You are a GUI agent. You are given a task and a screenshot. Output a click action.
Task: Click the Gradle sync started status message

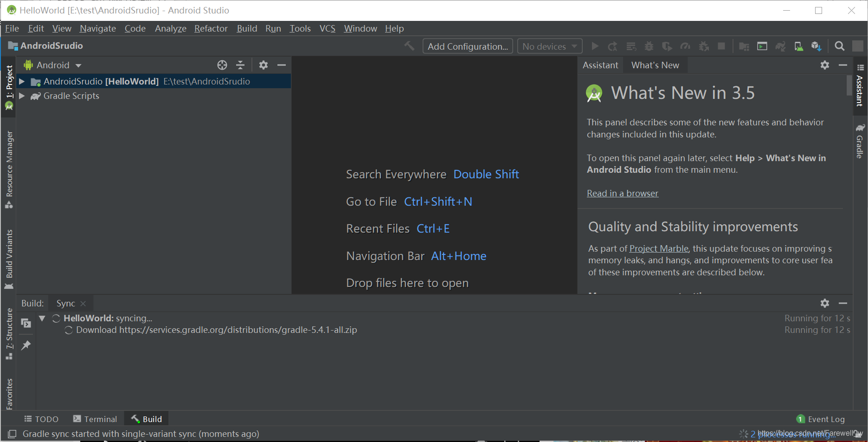click(141, 434)
